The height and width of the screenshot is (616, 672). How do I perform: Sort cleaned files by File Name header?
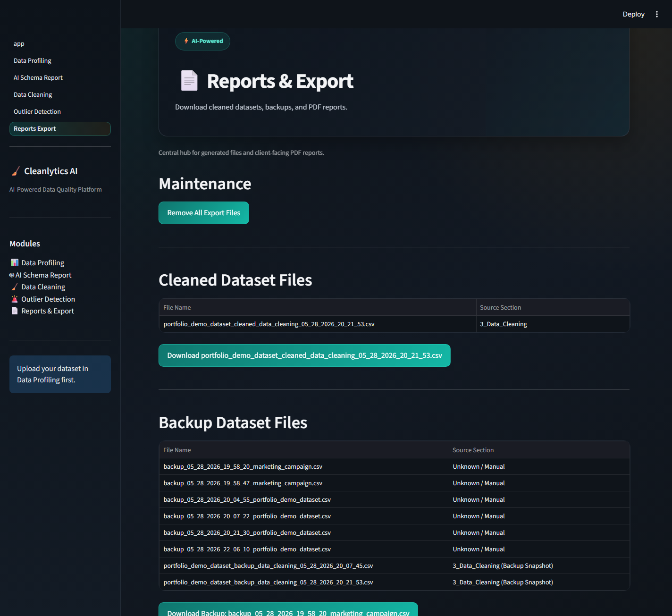click(318, 307)
